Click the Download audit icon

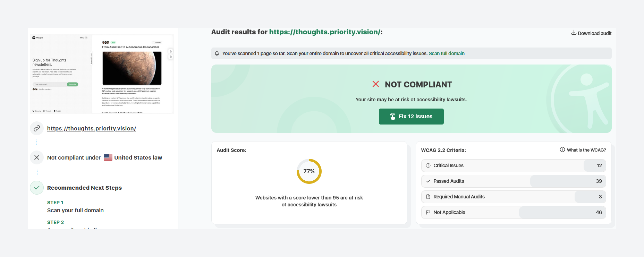tap(574, 33)
